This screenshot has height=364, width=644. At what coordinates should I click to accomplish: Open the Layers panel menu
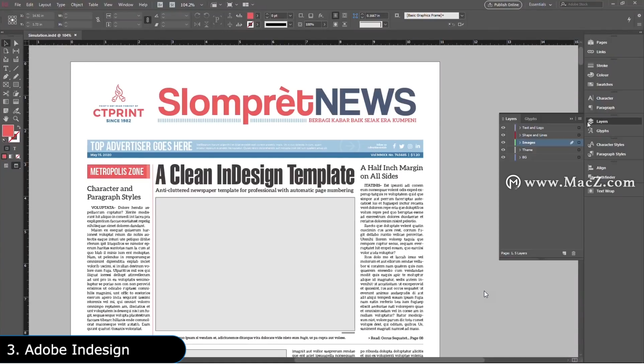coord(580,119)
